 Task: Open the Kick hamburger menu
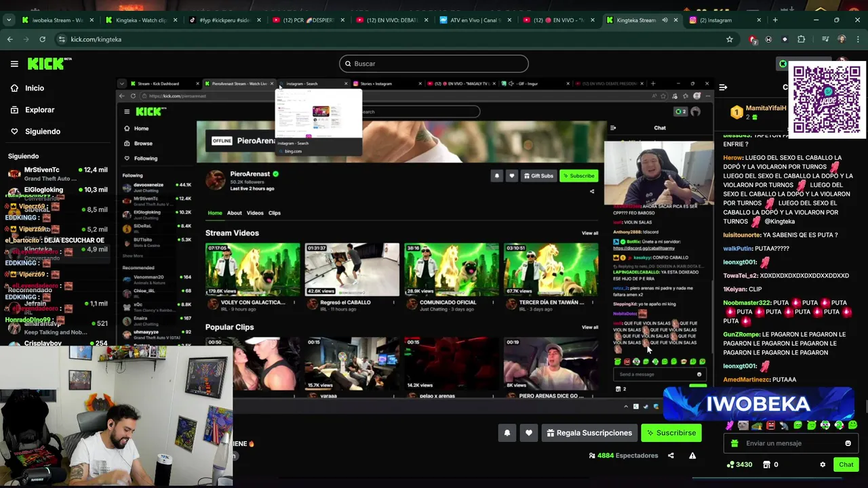14,64
